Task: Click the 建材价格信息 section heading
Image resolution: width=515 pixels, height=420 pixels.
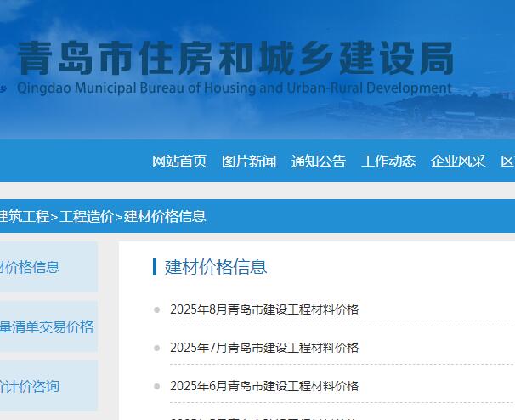Action: coord(216,266)
